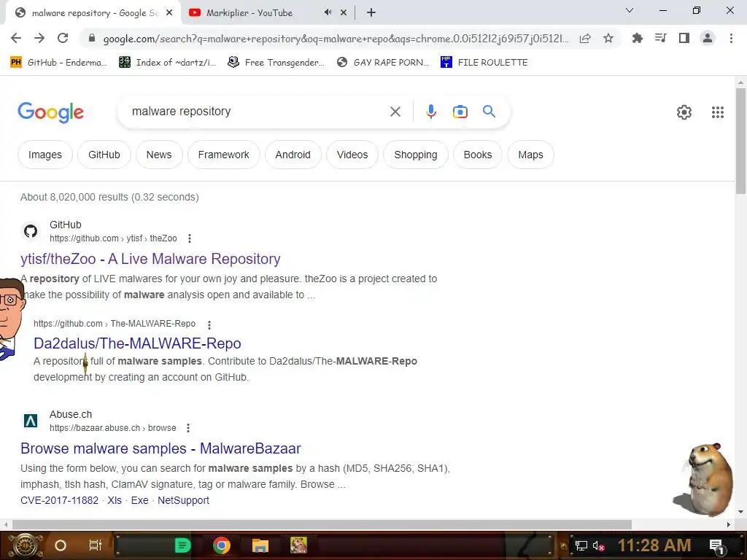Search by image with the camera icon
The image size is (747, 560).
(460, 112)
